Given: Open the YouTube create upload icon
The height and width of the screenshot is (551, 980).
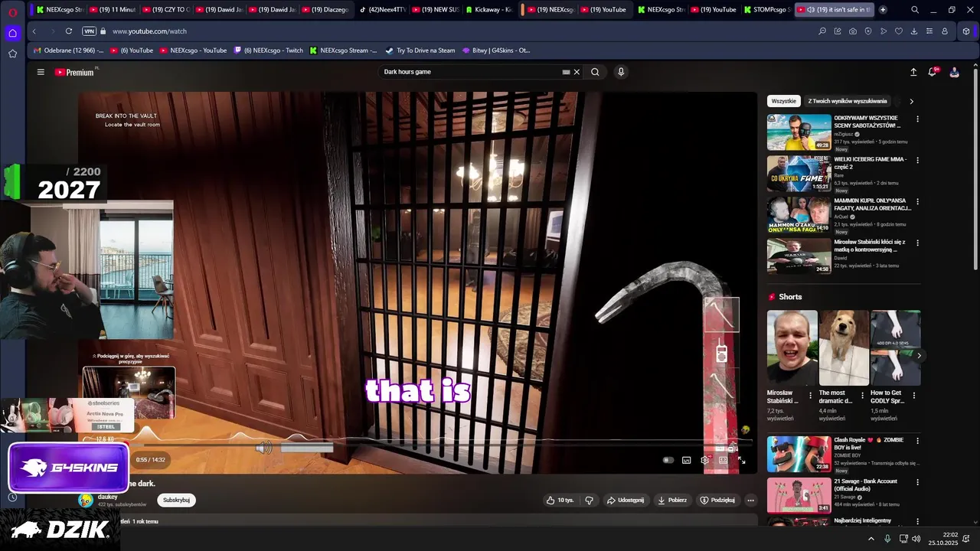Looking at the screenshot, I should (x=913, y=72).
